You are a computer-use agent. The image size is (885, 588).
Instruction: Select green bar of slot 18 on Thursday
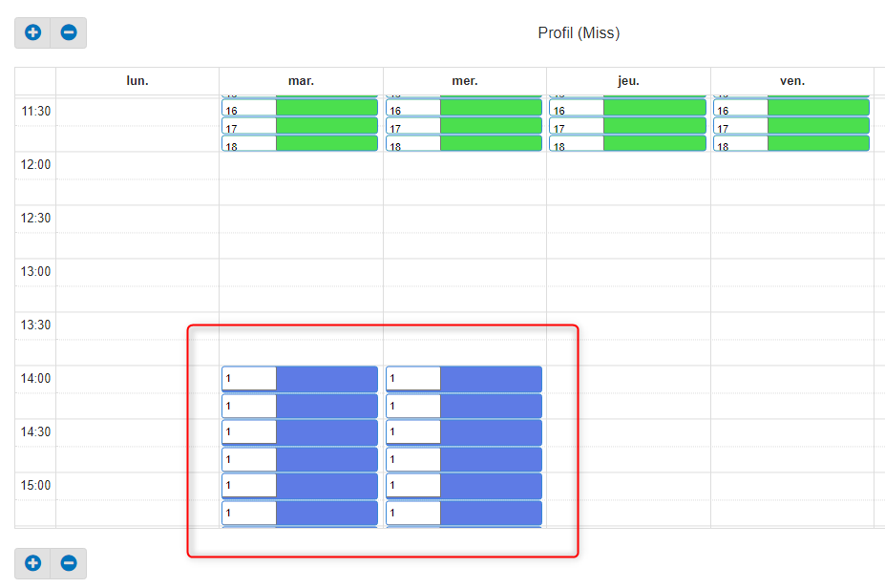tap(654, 144)
